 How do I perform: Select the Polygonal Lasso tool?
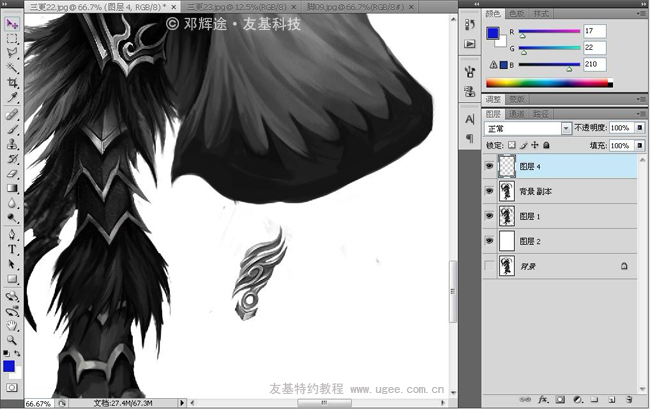[x=12, y=53]
